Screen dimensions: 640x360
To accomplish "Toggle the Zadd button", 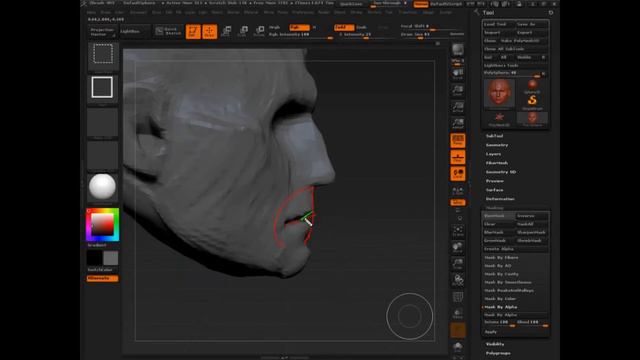I will tap(344, 27).
